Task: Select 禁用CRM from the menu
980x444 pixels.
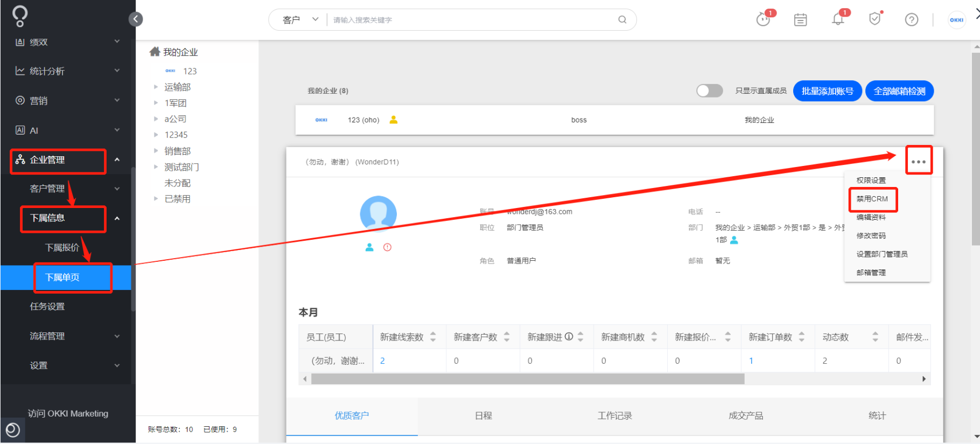Action: pos(872,199)
